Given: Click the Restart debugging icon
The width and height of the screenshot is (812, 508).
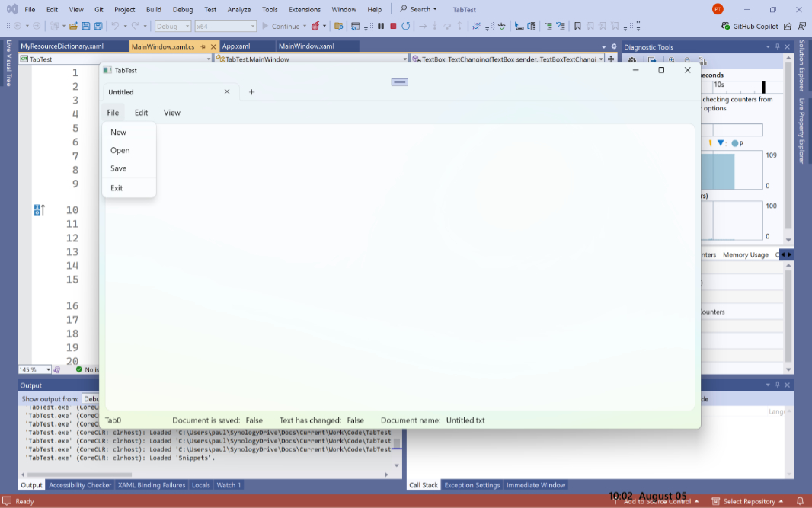Looking at the screenshot, I should pyautogui.click(x=406, y=26).
